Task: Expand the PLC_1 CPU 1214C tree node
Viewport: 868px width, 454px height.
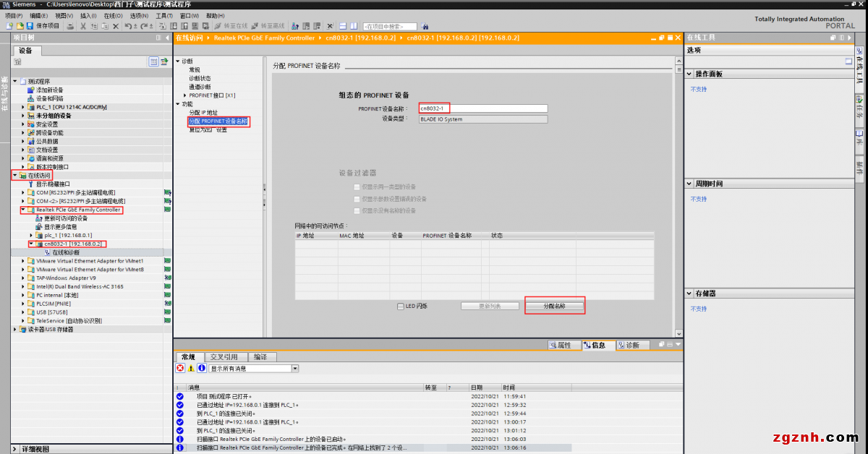Action: point(22,107)
